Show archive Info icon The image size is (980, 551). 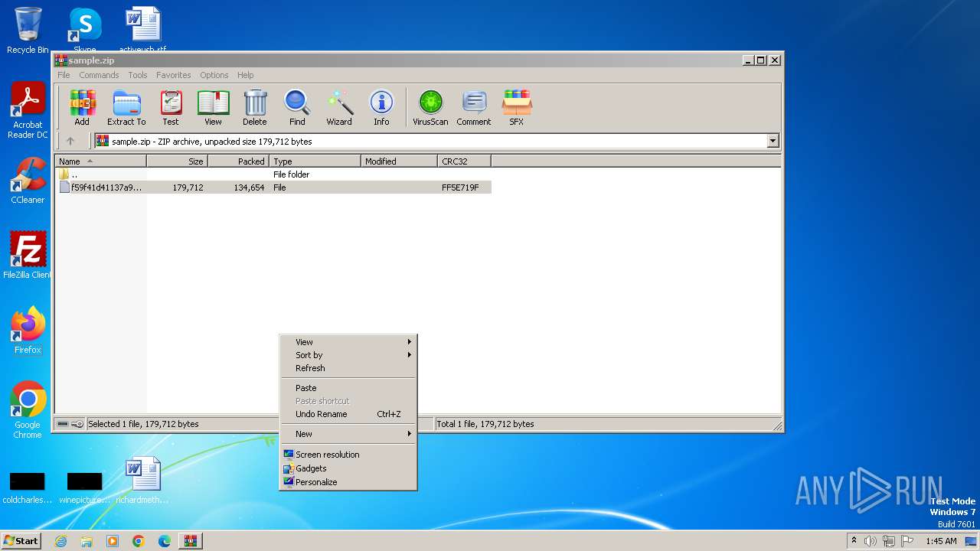tap(381, 107)
